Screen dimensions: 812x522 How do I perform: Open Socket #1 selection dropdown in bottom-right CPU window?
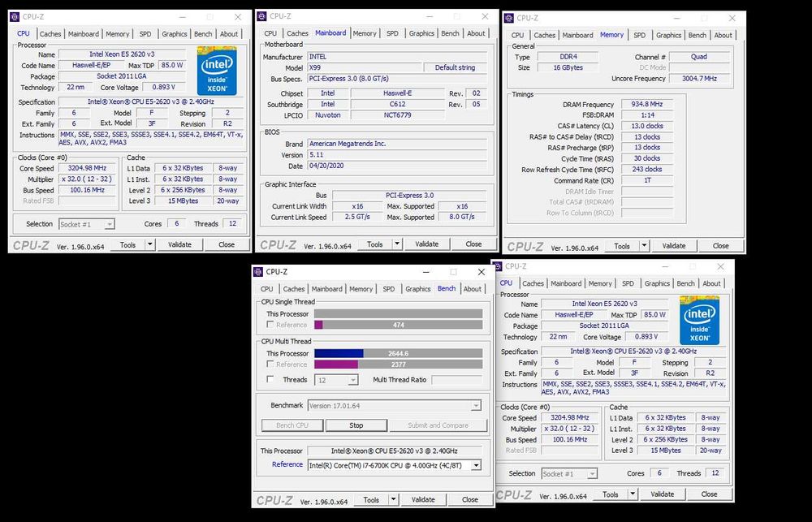[x=570, y=474]
